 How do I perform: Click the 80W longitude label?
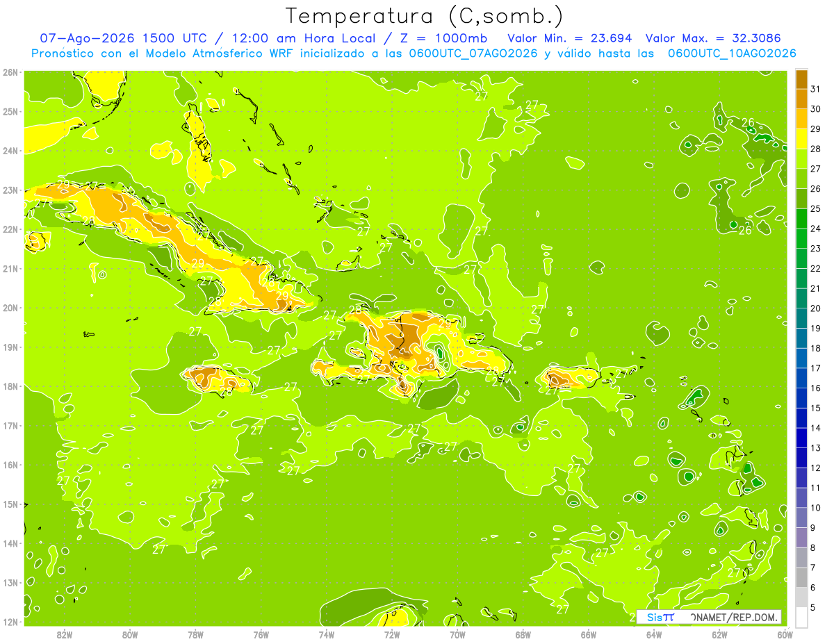[x=130, y=634]
